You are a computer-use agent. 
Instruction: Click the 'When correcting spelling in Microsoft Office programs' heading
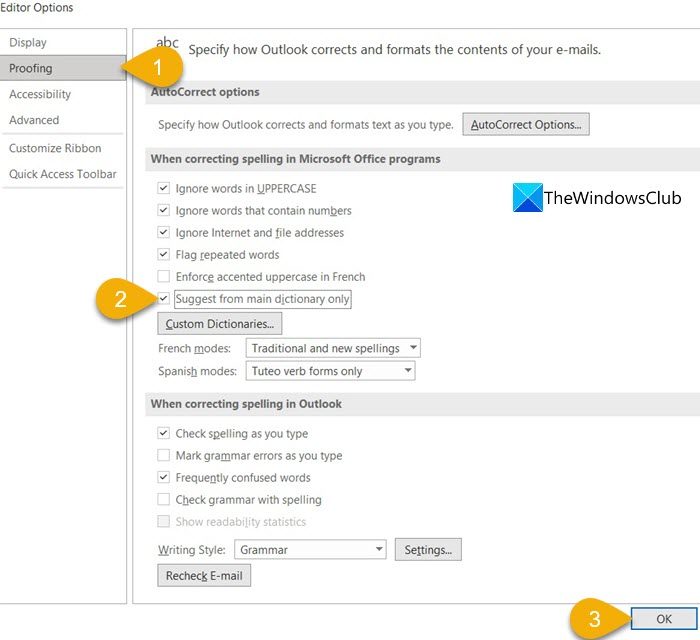pyautogui.click(x=296, y=159)
